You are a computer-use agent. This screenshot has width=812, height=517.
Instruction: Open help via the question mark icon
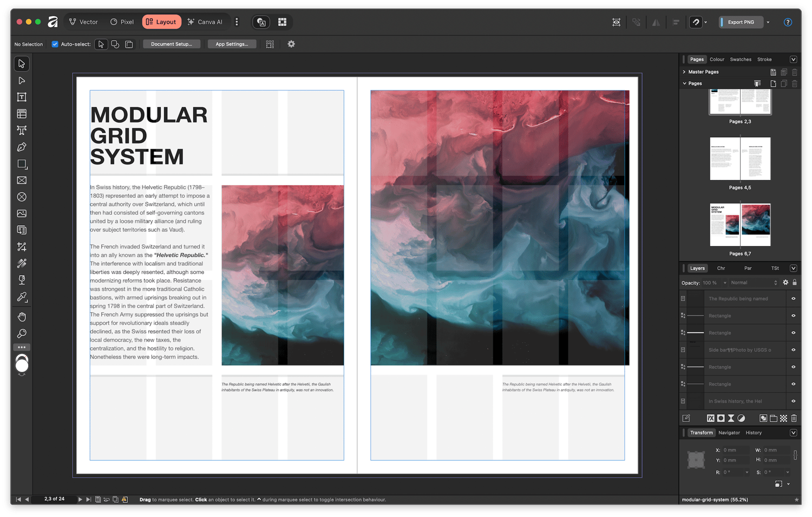pos(788,22)
